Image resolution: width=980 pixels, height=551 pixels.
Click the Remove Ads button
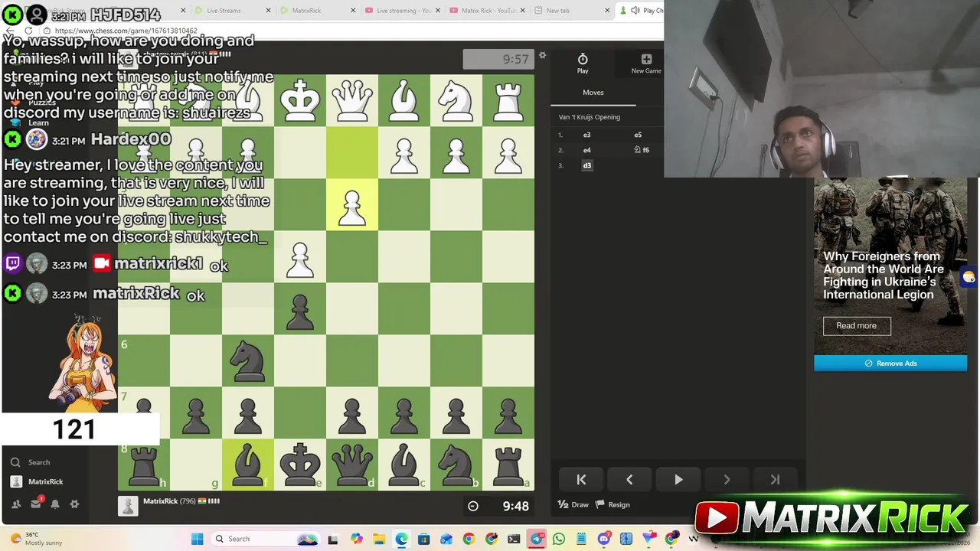(890, 364)
